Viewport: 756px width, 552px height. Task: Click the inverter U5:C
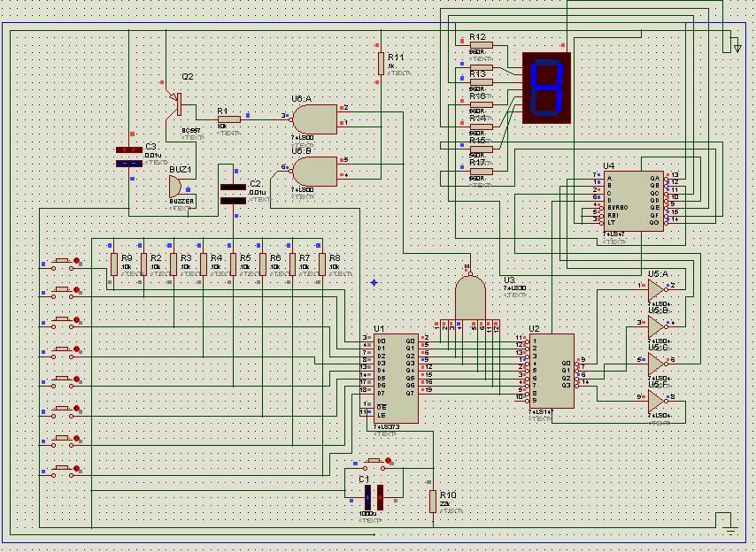[657, 364]
